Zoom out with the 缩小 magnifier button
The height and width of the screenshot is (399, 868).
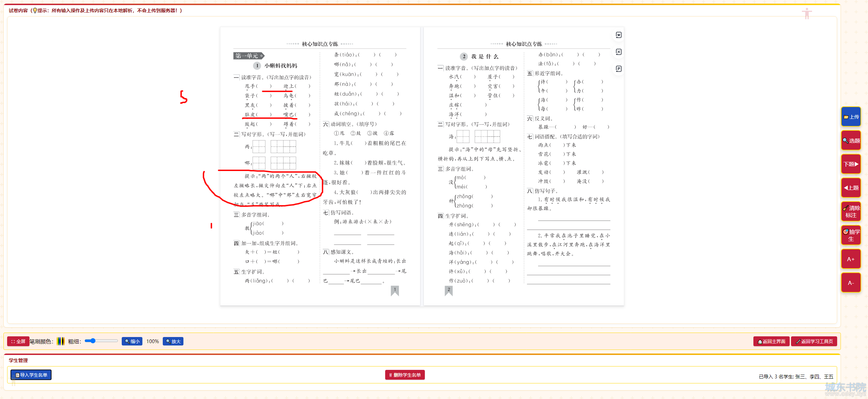click(x=132, y=341)
